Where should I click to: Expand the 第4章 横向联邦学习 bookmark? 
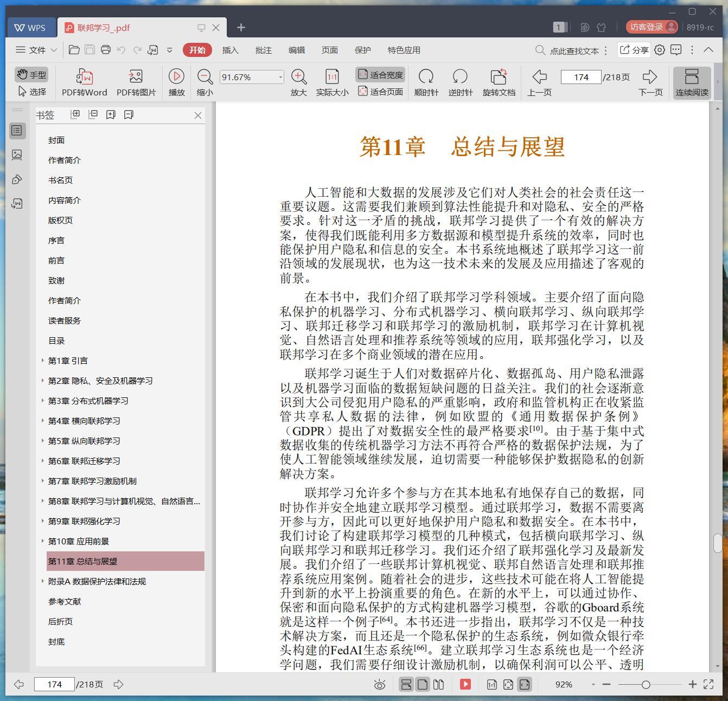tap(42, 420)
